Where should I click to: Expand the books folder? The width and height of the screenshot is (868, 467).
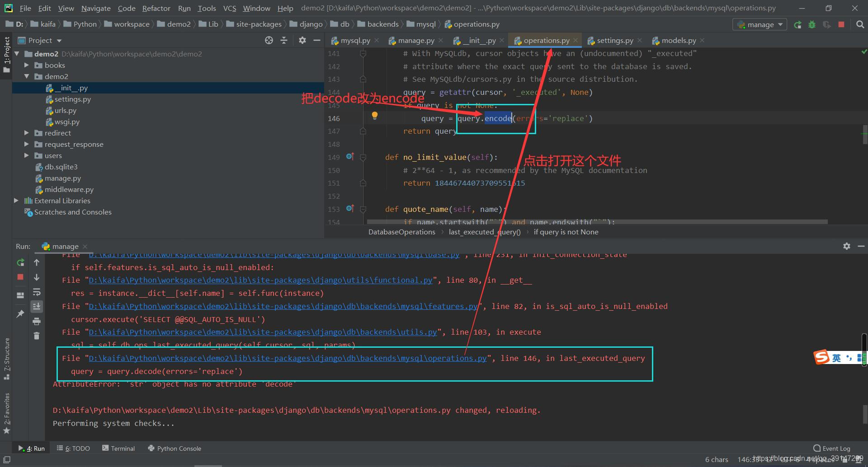point(26,65)
